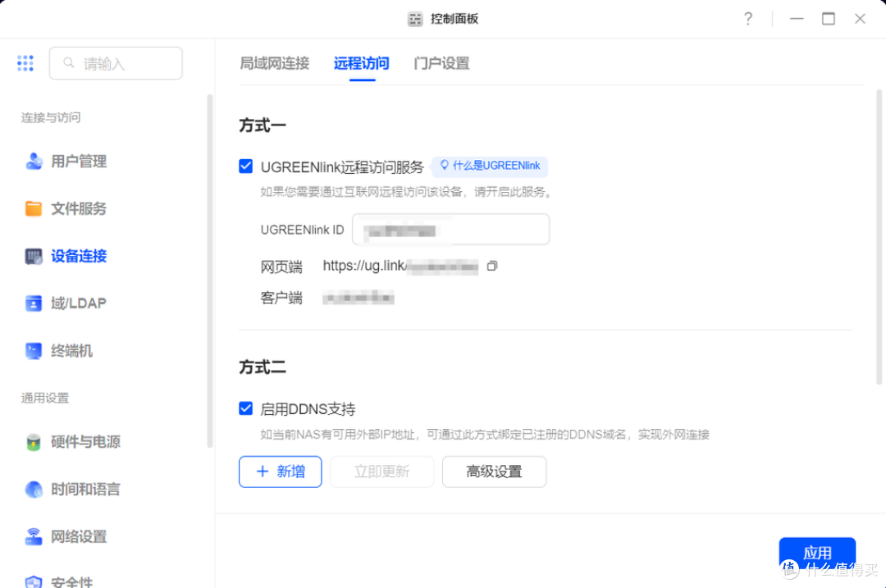The height and width of the screenshot is (588, 886).
Task: Click the help question mark icon
Action: [748, 19]
